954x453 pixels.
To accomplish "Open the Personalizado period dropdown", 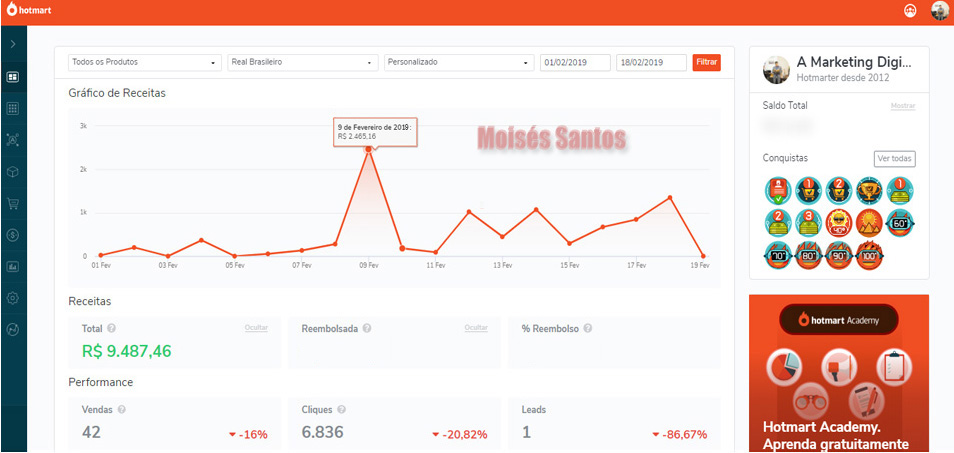I will [x=459, y=62].
